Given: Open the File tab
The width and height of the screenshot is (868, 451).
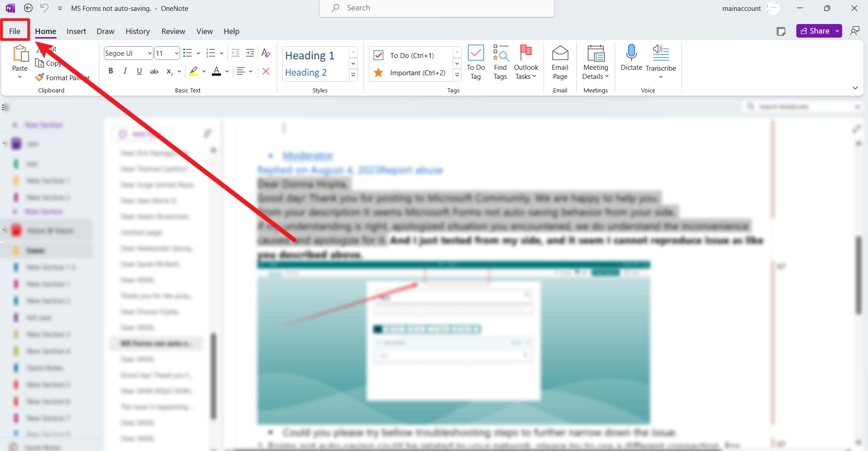Looking at the screenshot, I should coord(15,31).
